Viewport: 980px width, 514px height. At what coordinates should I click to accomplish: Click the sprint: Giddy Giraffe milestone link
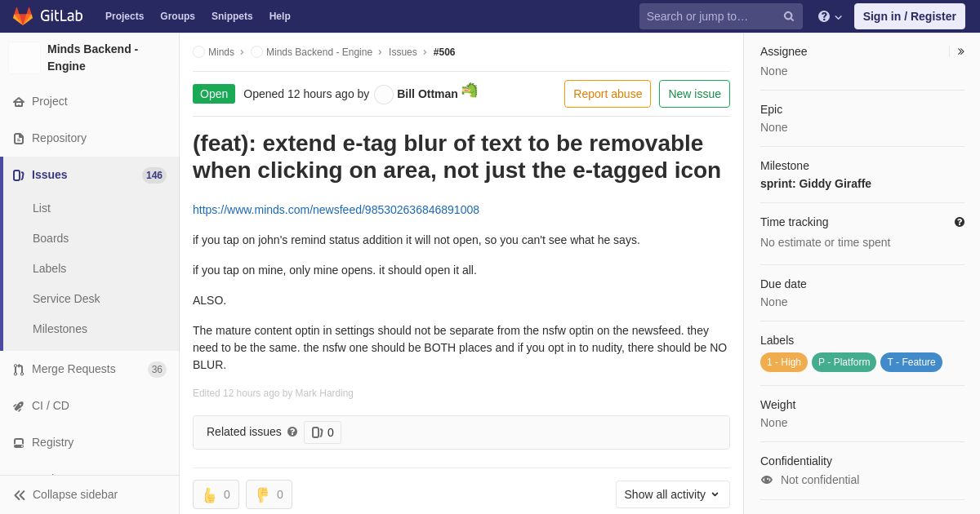(x=816, y=184)
